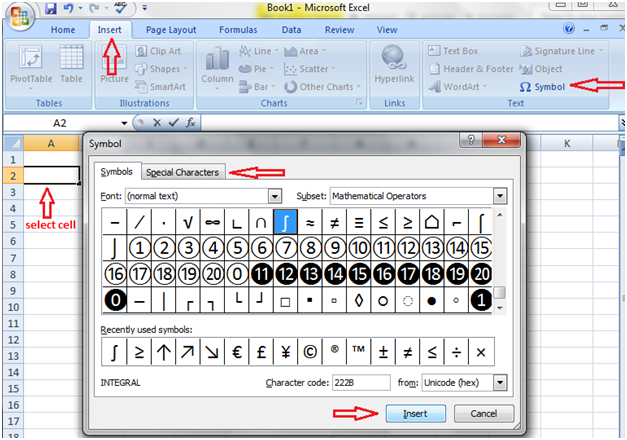This screenshot has height=440, width=627.
Task: Click symbol grid scrollbar up arrow
Action: (x=499, y=215)
